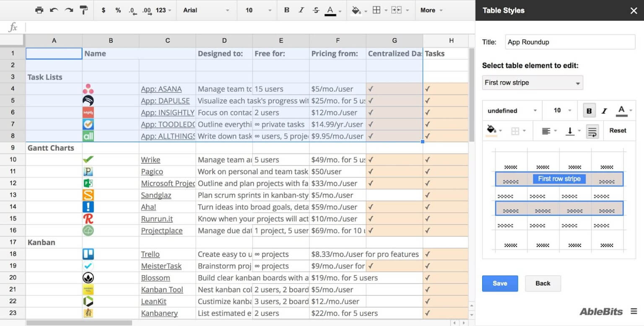Open the text color picker in the toolbar
The image size is (644, 326).
click(x=330, y=10)
